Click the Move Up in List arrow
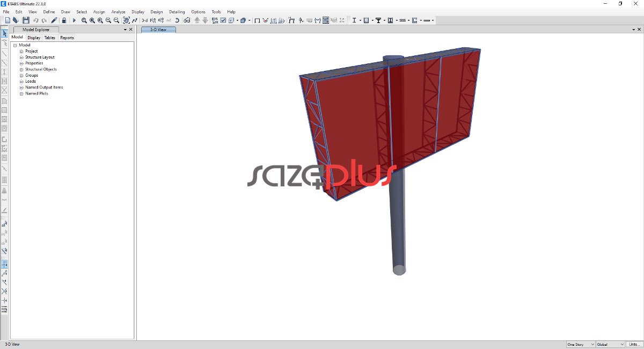The width and height of the screenshot is (644, 349). tap(197, 20)
